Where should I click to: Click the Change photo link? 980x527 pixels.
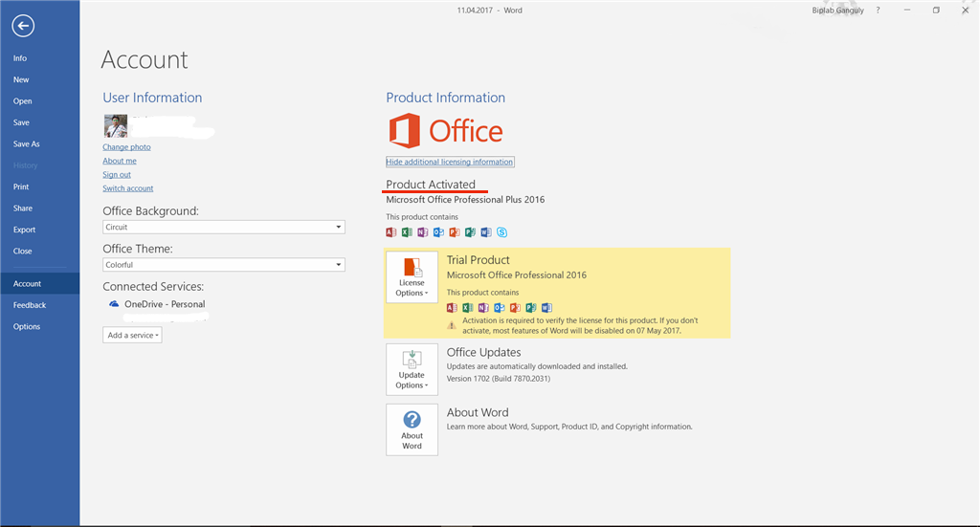coord(127,146)
